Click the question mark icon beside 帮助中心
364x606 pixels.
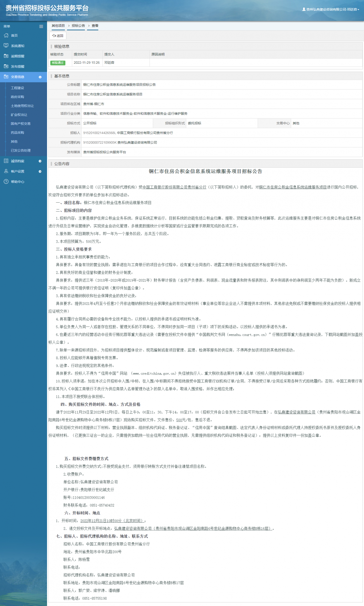[6, 182]
